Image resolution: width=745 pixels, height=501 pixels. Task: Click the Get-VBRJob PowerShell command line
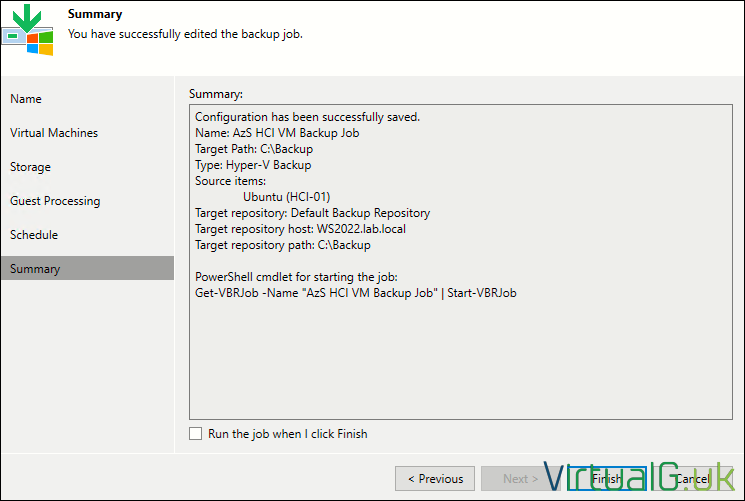[x=356, y=293]
